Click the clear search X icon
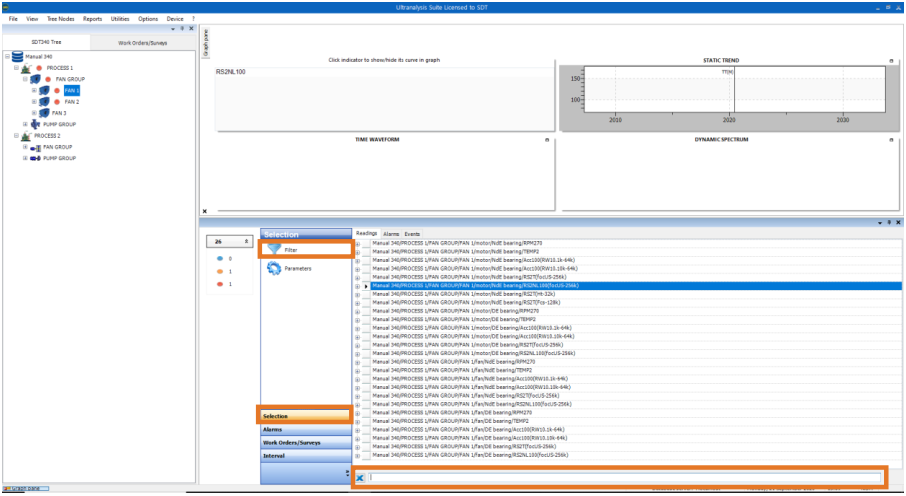This screenshot has height=496, width=906. (360, 478)
